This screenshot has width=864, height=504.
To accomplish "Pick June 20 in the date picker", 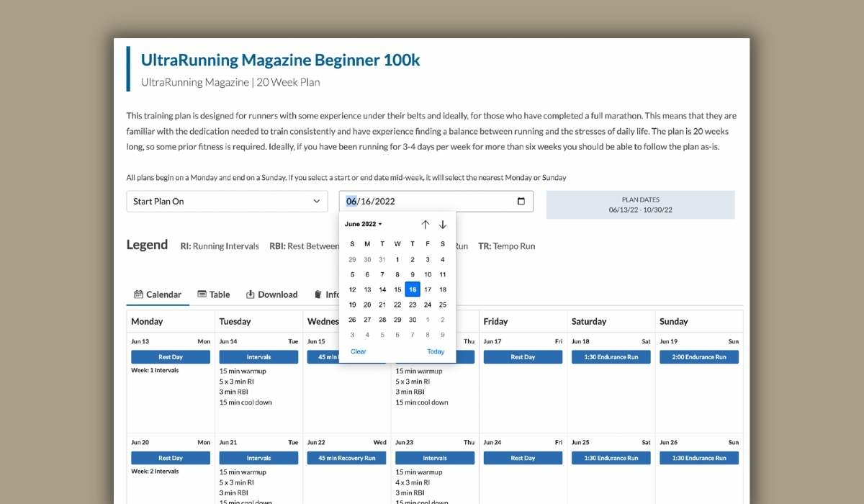I will coord(367,305).
